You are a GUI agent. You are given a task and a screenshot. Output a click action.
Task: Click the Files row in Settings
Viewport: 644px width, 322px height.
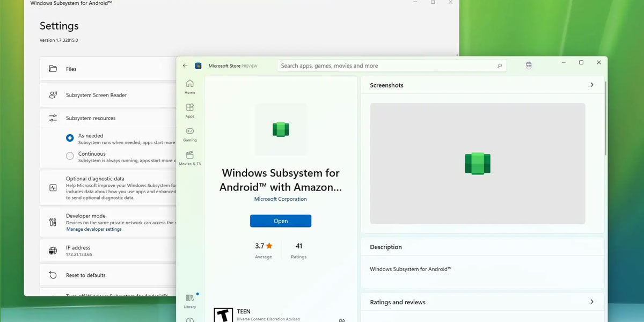pyautogui.click(x=108, y=69)
